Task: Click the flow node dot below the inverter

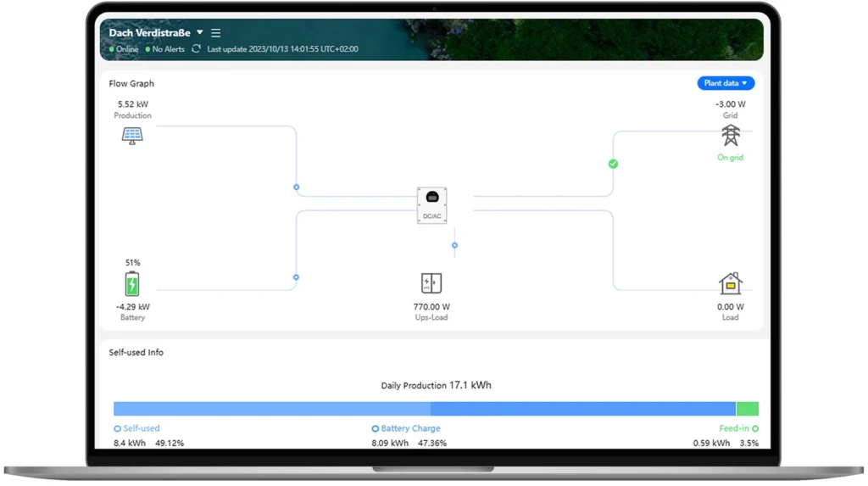Action: click(x=454, y=245)
